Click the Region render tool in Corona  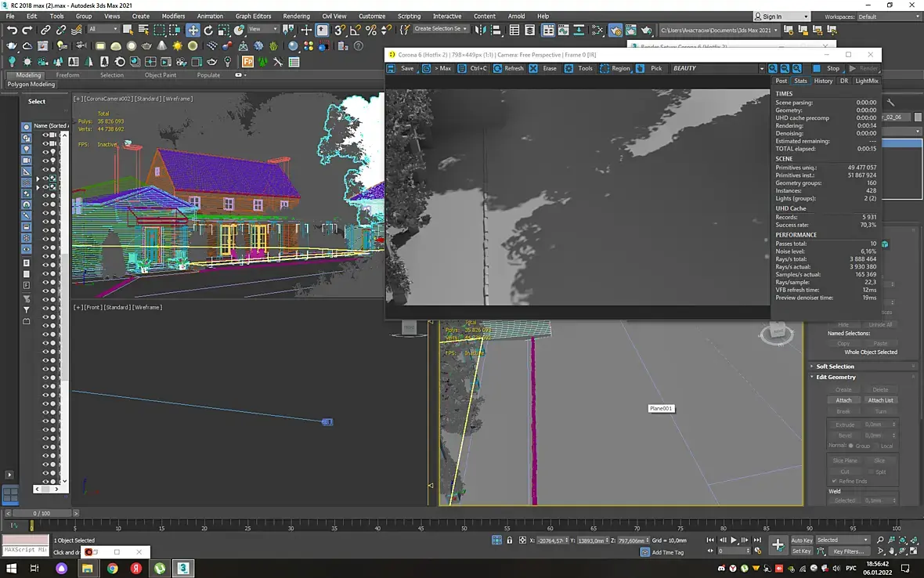tap(615, 68)
